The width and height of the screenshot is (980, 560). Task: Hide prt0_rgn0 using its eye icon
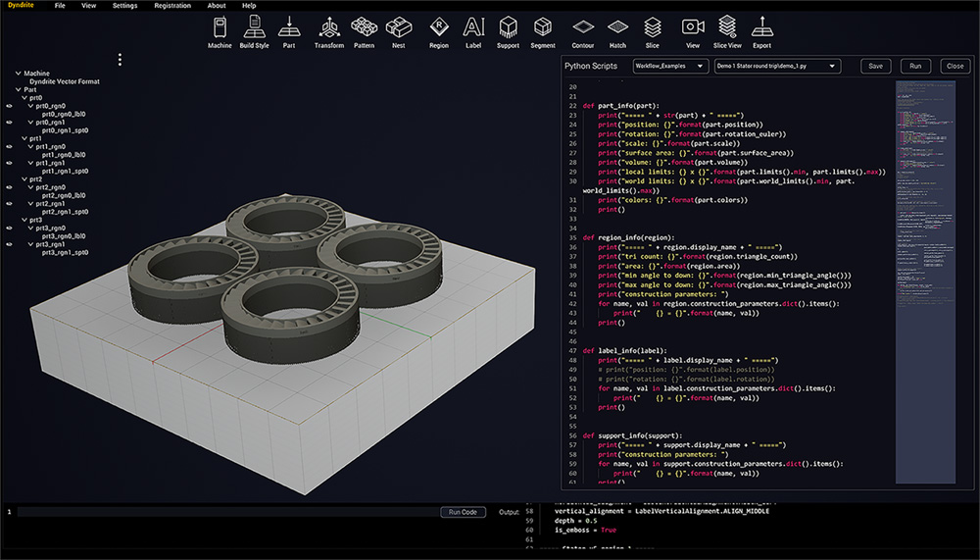point(9,106)
